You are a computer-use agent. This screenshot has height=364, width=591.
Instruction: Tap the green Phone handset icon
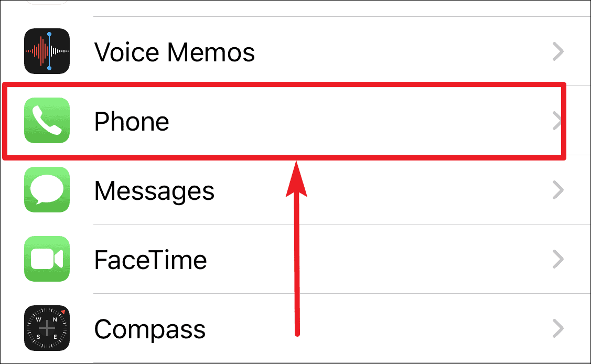47,120
